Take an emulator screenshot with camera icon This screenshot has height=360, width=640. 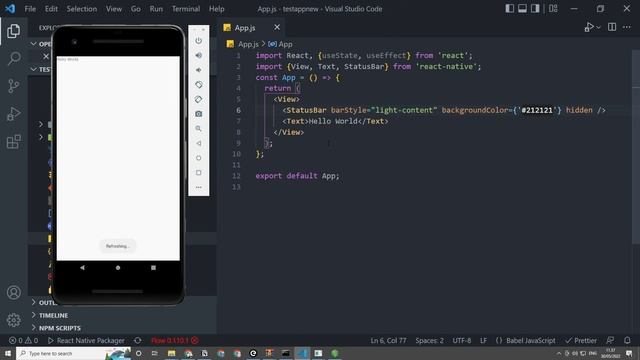click(x=198, y=114)
